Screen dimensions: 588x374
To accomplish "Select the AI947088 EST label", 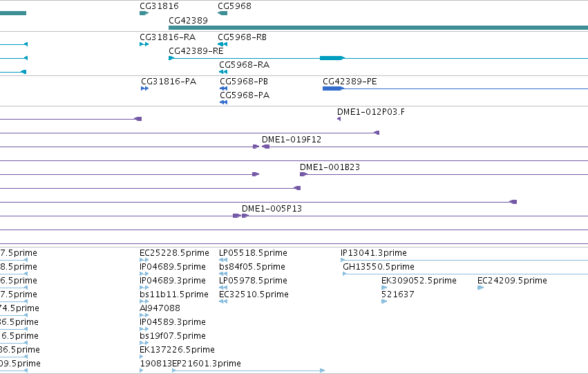I will 160,308.
